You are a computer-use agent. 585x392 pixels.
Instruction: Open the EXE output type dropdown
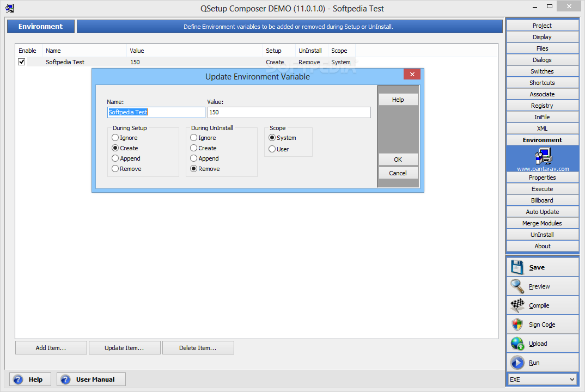(543, 379)
